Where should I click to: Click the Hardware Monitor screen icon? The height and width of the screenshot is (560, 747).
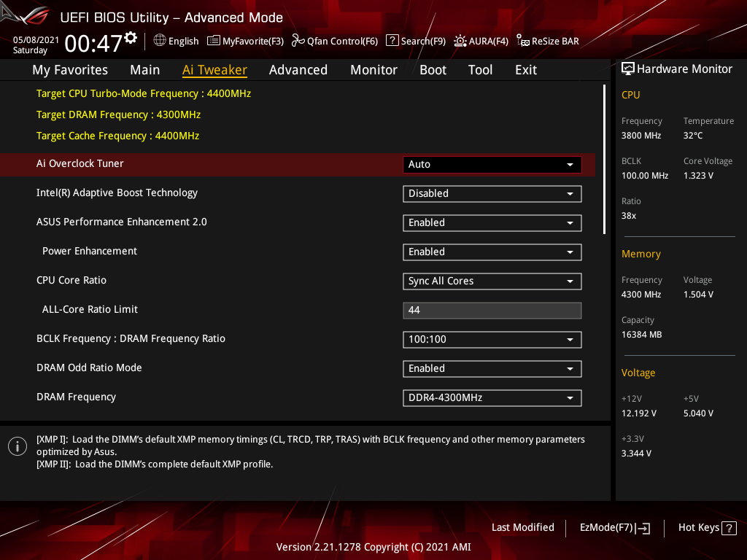[628, 69]
